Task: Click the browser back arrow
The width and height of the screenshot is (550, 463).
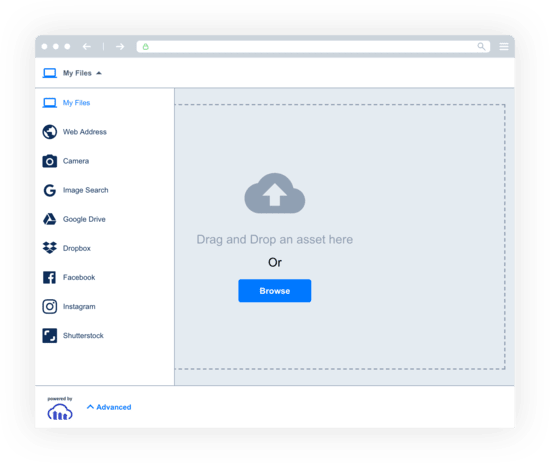Action: click(87, 46)
